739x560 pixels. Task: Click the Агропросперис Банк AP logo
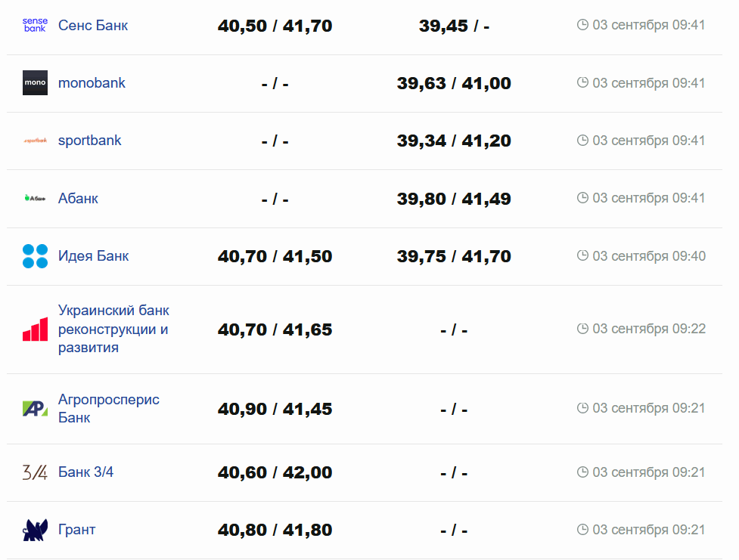pyautogui.click(x=35, y=408)
